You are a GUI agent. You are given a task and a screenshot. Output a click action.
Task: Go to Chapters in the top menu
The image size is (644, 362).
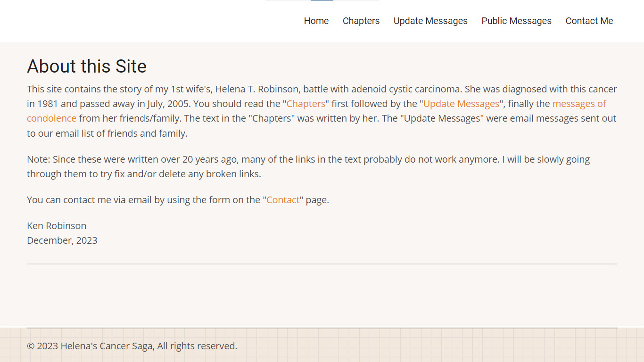click(x=361, y=21)
